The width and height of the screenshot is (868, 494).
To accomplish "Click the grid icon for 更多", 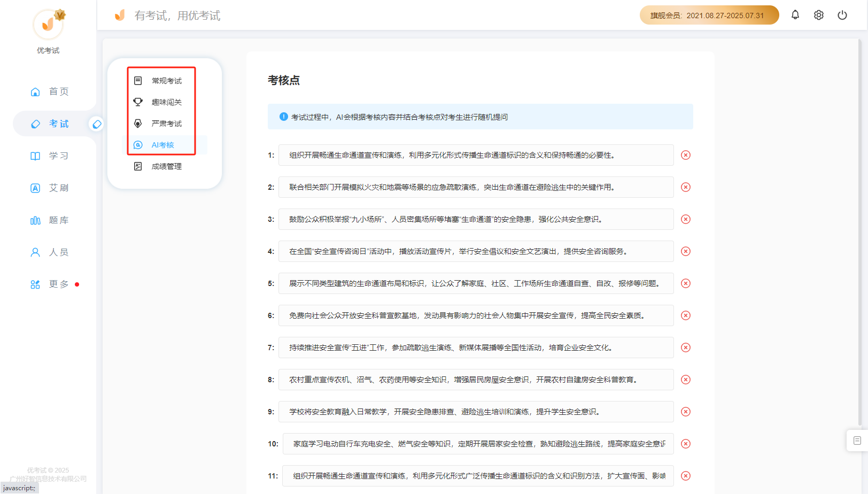I will point(35,284).
